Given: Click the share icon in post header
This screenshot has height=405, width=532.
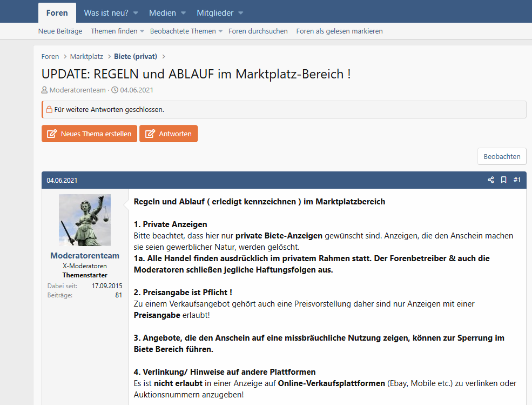Looking at the screenshot, I should point(491,180).
